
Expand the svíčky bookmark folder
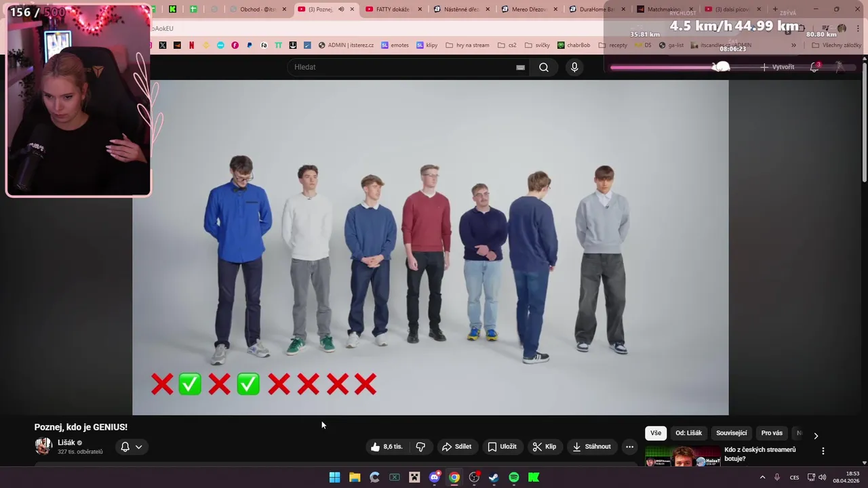pyautogui.click(x=536, y=45)
